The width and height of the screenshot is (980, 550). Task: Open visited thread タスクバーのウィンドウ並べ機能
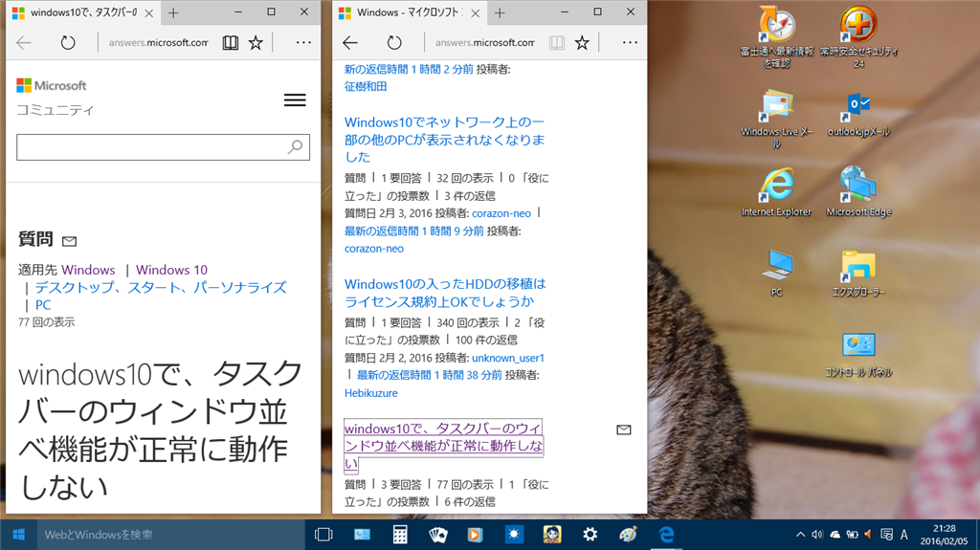(x=443, y=446)
